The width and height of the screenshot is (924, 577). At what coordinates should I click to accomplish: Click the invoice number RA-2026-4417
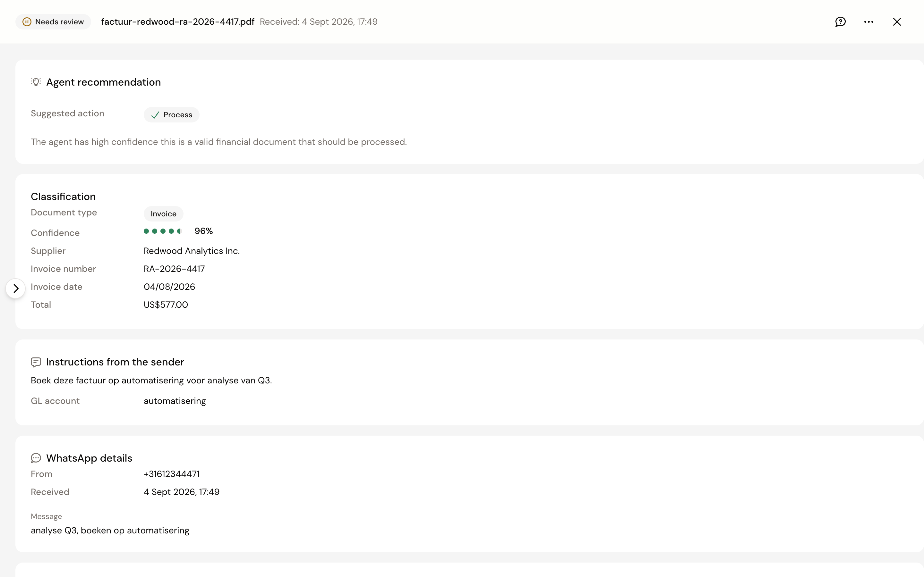pos(174,269)
